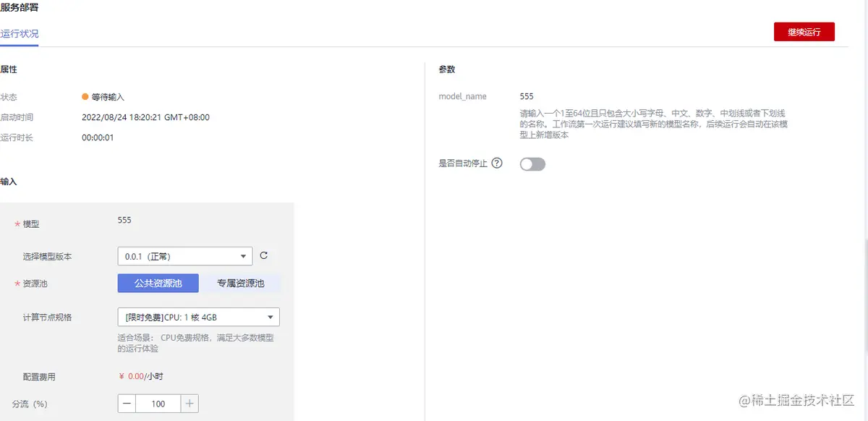Click the 适合场景 CPU description text
The width and height of the screenshot is (868, 421).
click(x=195, y=343)
